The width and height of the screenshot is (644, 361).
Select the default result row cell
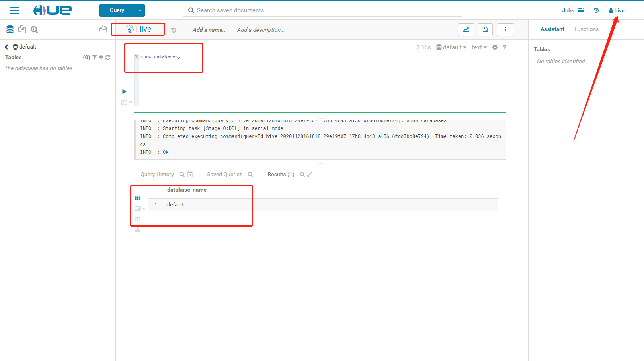[175, 205]
